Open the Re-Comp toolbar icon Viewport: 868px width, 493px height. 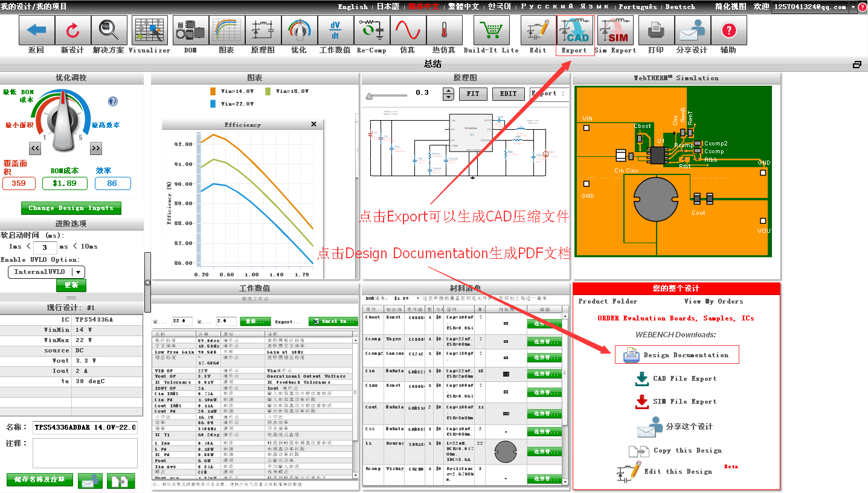click(x=371, y=30)
